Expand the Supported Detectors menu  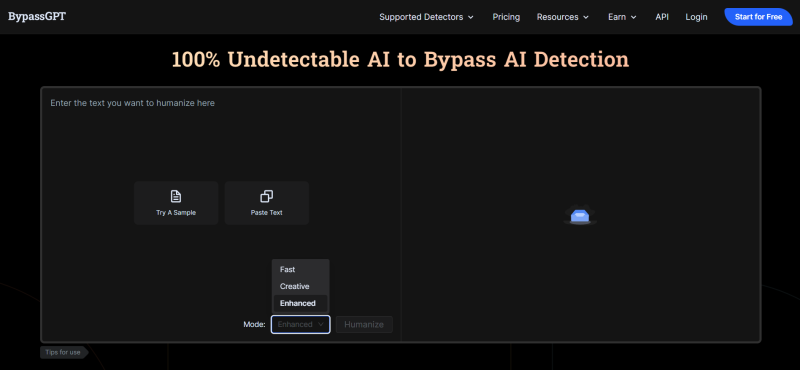(426, 17)
